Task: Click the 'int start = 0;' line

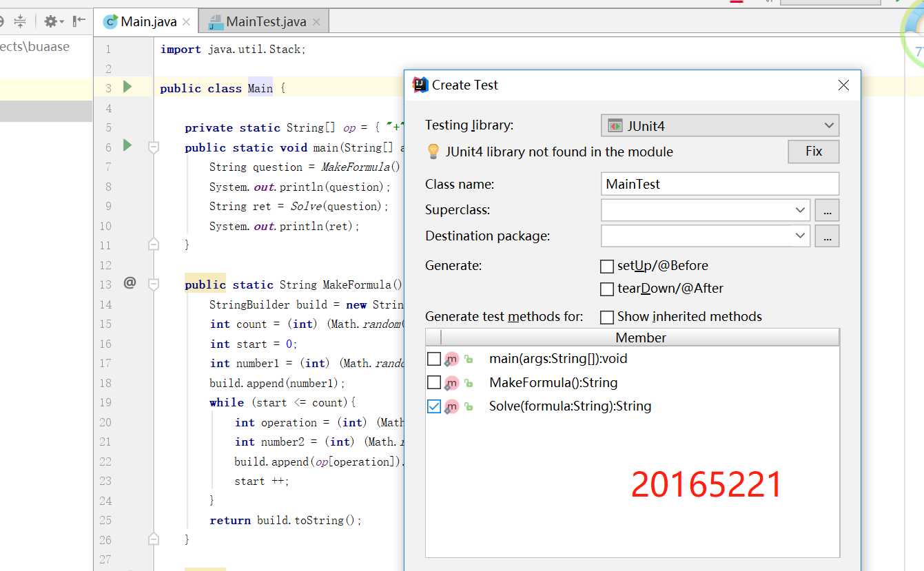Action: pyautogui.click(x=254, y=344)
